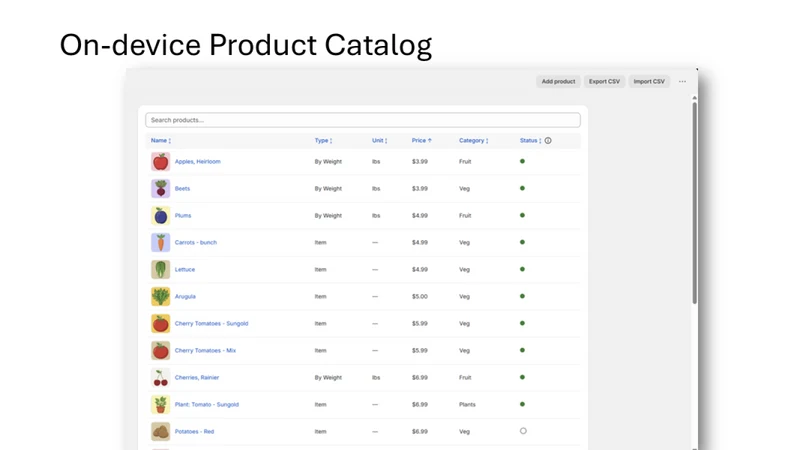Click the Import CSV button
This screenshot has height=450, width=800.
coord(649,82)
